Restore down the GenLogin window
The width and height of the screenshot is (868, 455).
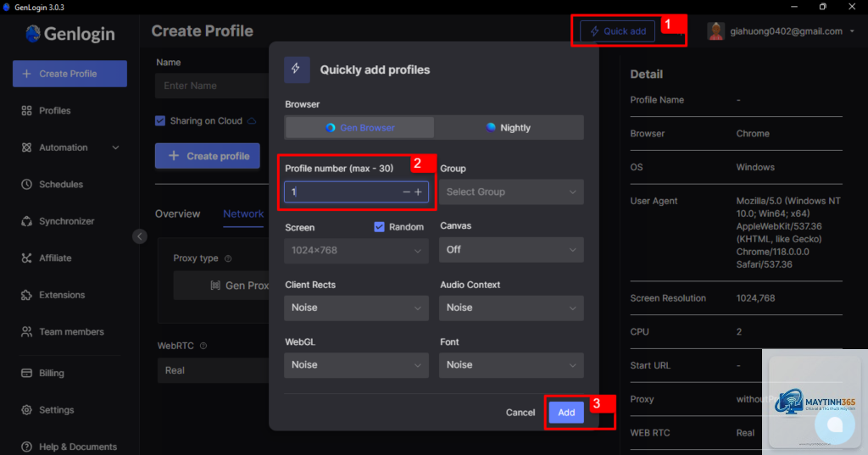coord(822,7)
